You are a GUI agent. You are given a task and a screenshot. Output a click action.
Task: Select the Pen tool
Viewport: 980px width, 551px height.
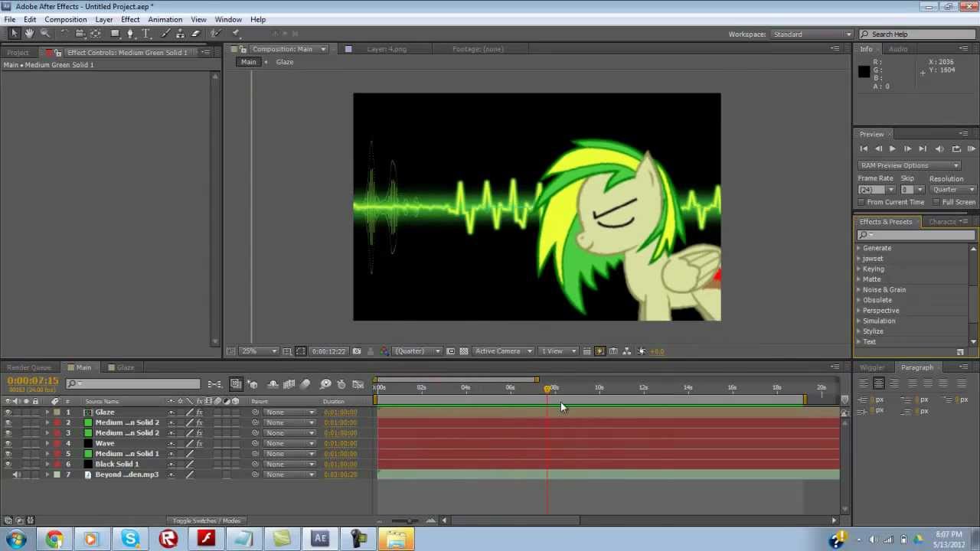coord(130,34)
